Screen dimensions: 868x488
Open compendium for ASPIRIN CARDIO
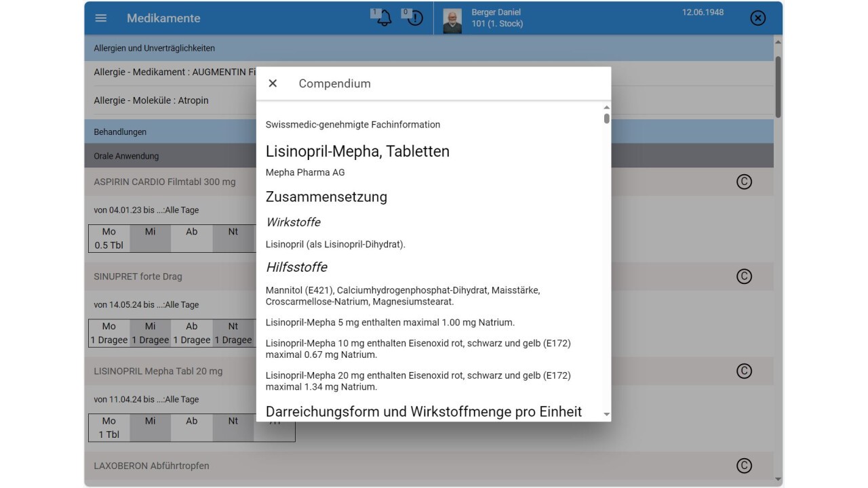(x=744, y=182)
